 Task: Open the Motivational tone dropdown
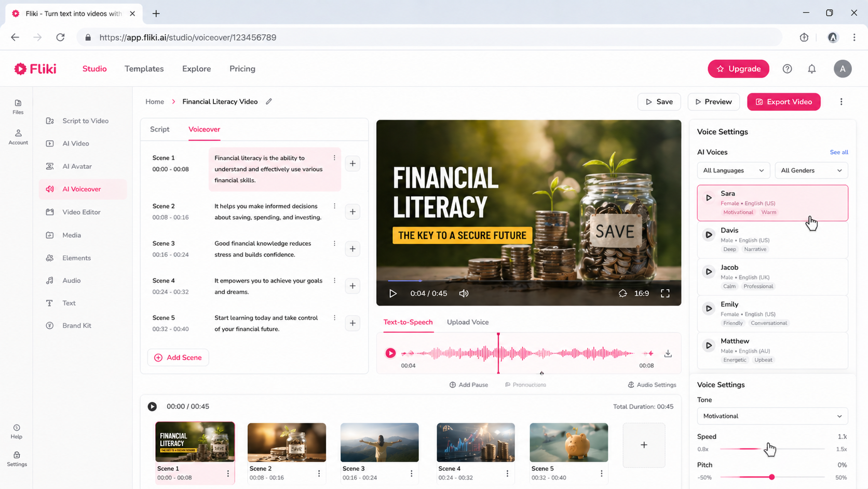(772, 416)
